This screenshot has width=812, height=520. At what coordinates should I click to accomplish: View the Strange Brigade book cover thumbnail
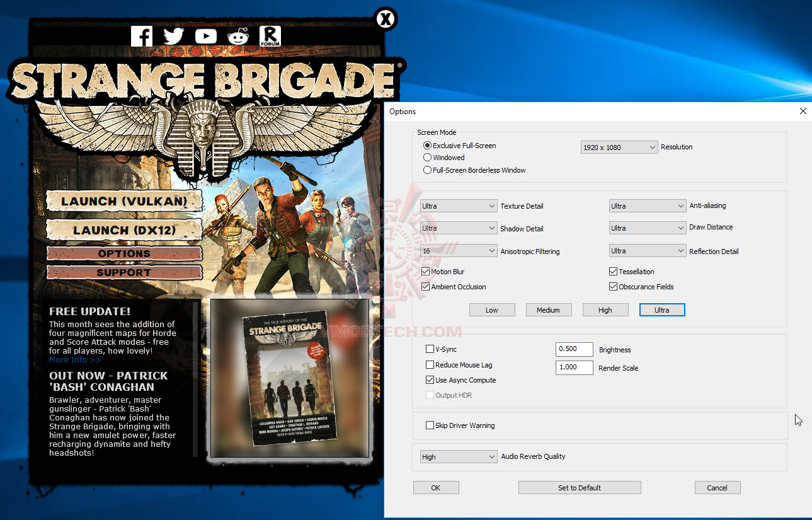290,378
